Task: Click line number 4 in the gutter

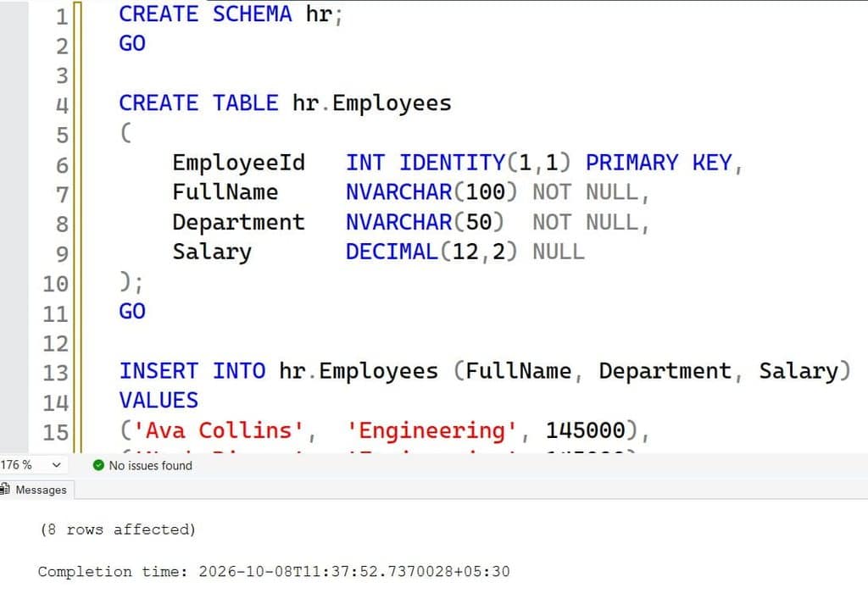Action: click(61, 105)
